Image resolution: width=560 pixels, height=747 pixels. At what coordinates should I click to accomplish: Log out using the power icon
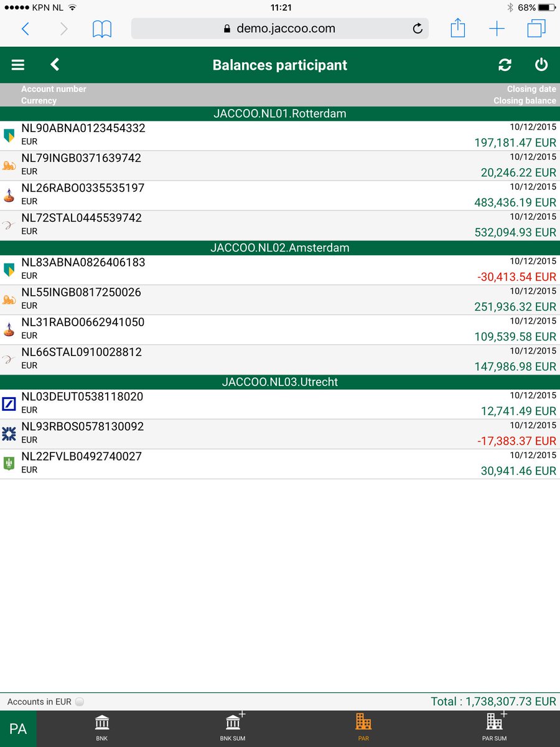(541, 65)
